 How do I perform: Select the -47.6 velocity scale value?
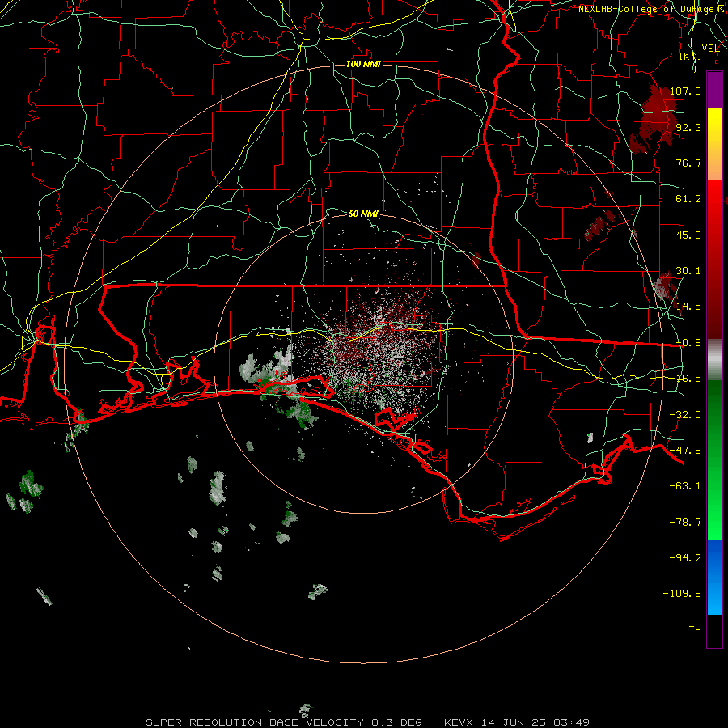click(685, 451)
